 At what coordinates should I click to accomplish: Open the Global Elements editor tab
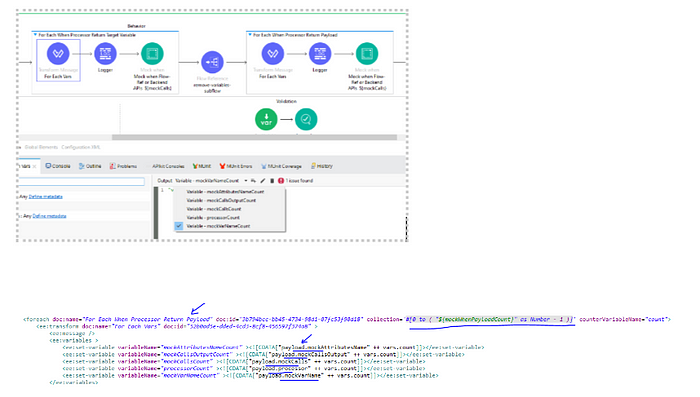point(41,147)
